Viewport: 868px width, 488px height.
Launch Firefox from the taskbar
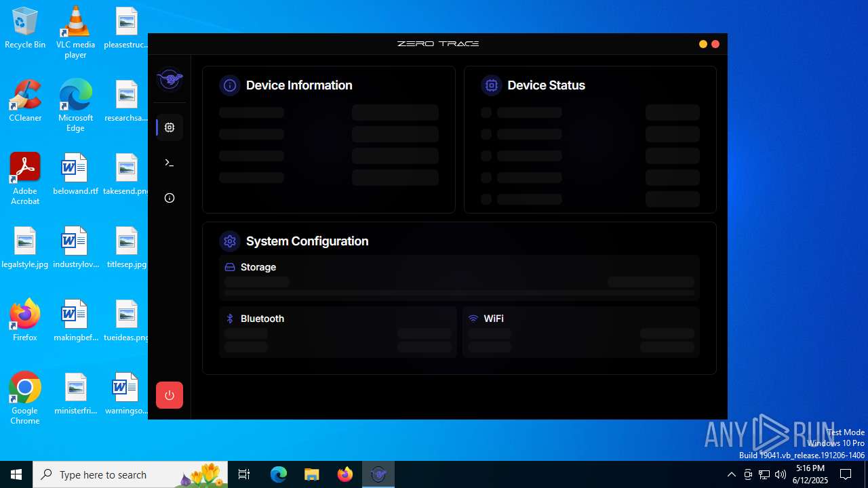[x=345, y=474]
